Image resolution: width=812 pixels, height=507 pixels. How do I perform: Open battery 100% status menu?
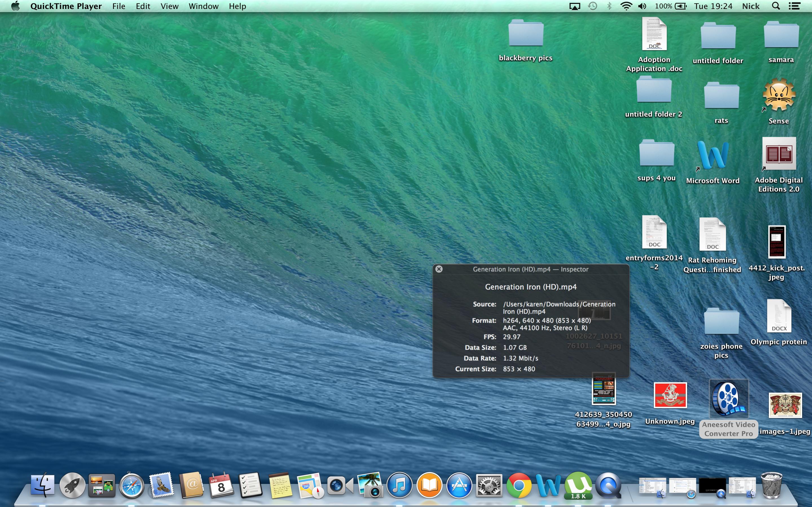click(x=670, y=6)
